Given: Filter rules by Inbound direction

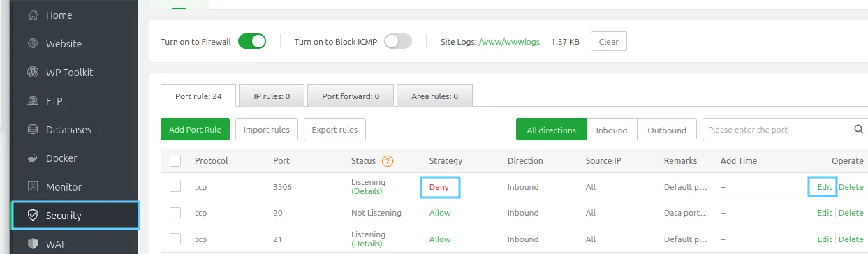Looking at the screenshot, I should pyautogui.click(x=612, y=130).
